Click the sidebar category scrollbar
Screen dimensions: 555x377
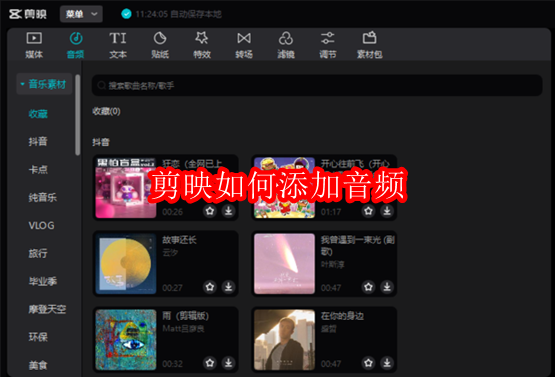coord(78,115)
